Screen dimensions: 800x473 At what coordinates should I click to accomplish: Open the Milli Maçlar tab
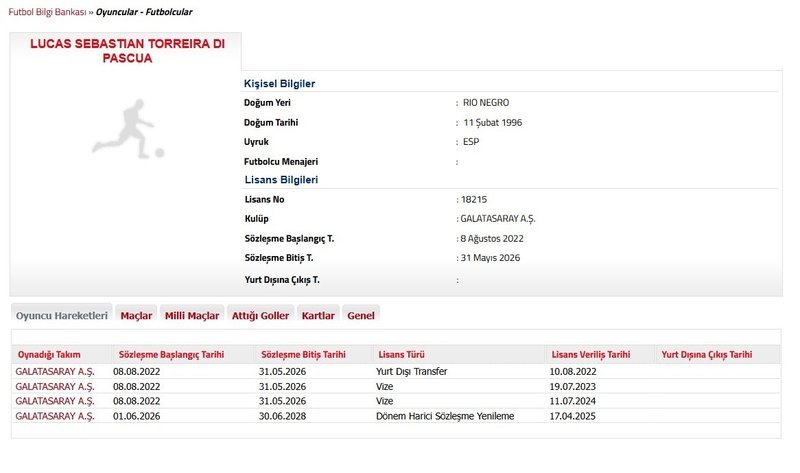[192, 315]
